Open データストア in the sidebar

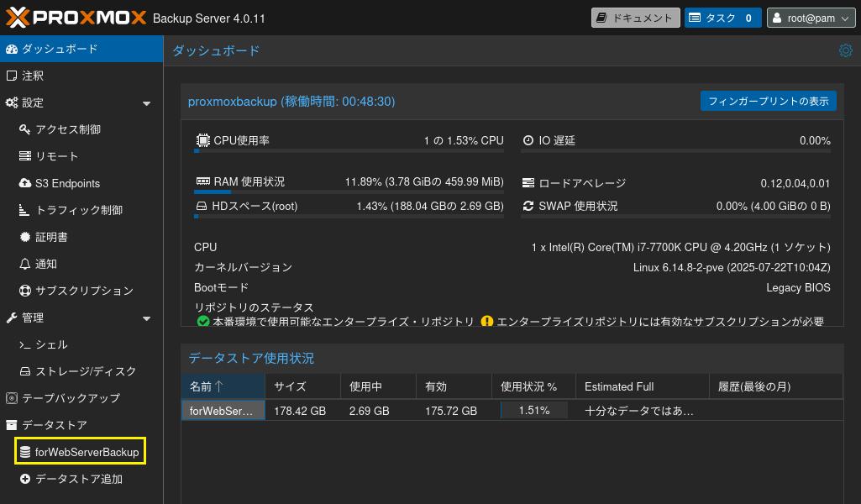click(x=81, y=426)
